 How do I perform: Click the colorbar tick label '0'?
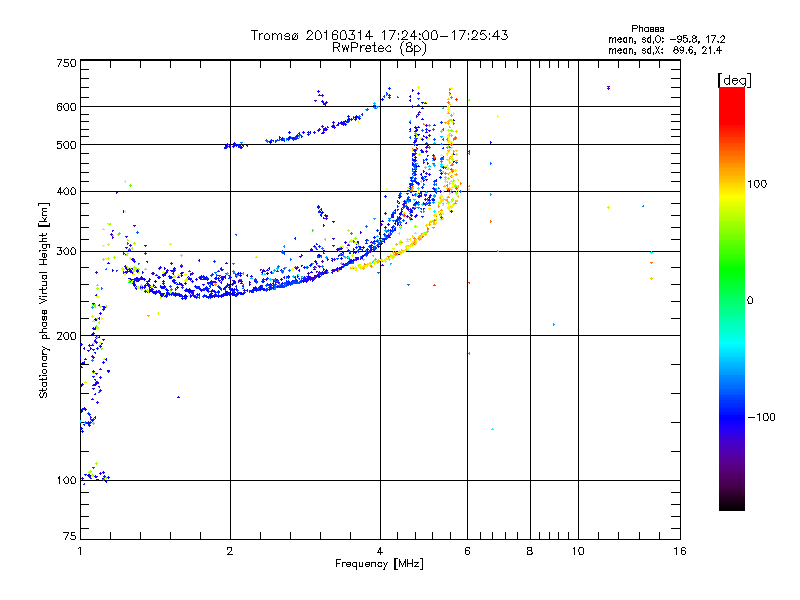click(750, 300)
